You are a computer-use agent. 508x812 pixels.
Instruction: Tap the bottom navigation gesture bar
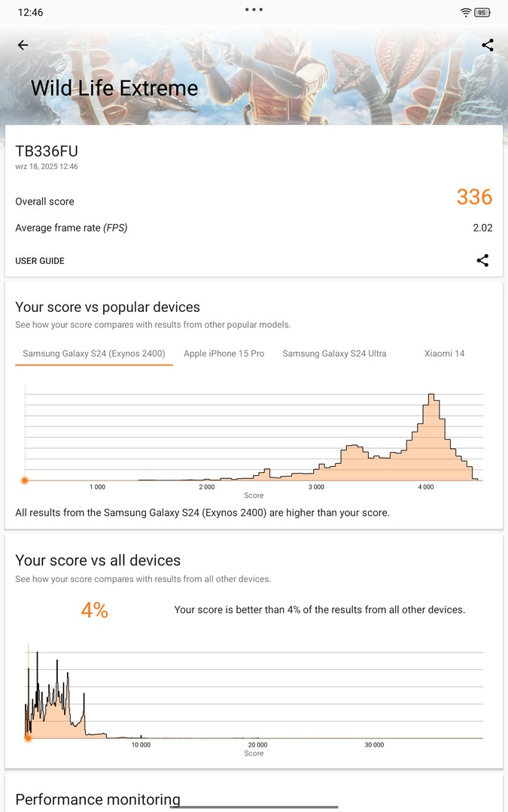[254, 807]
